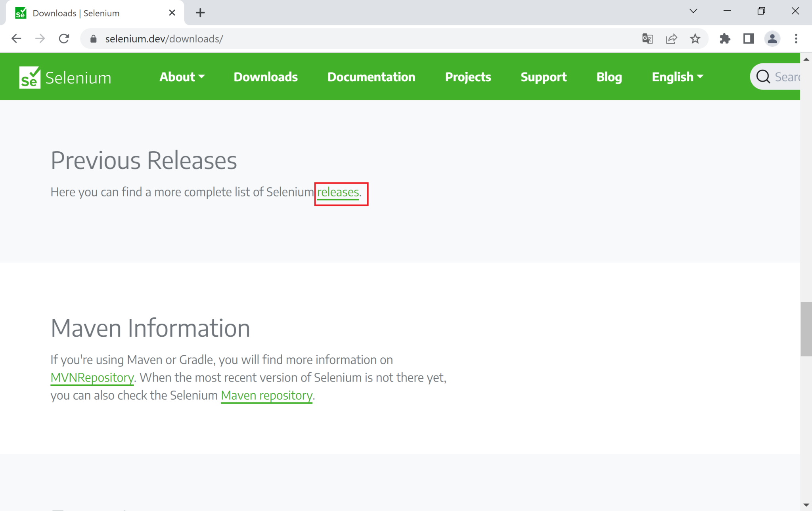Follow the releases link
This screenshot has width=812, height=511.
pos(338,192)
